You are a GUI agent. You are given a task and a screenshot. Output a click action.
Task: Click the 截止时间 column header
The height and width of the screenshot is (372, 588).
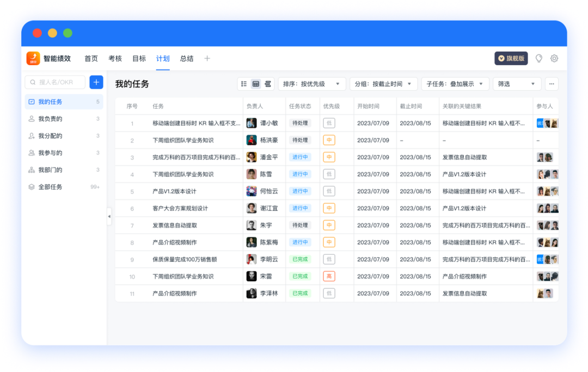(x=411, y=107)
